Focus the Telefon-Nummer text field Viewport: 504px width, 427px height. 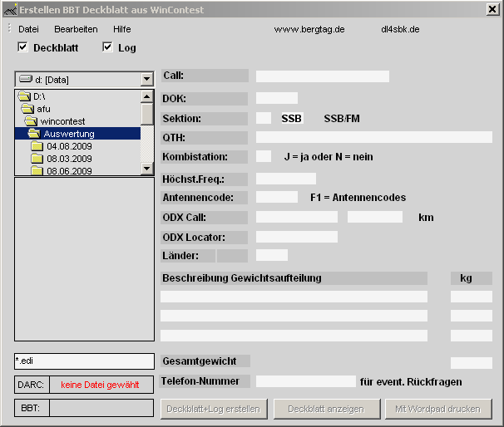coord(305,381)
